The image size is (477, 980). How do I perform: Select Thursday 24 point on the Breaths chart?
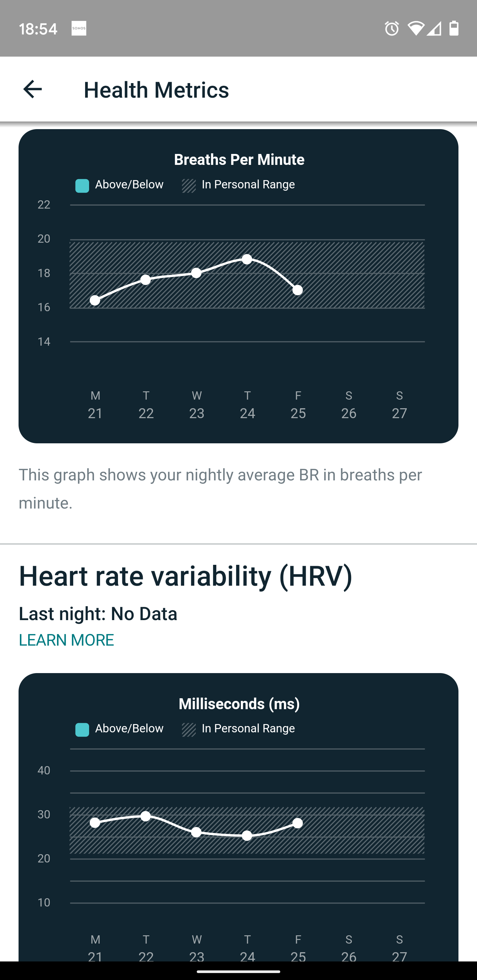pyautogui.click(x=247, y=259)
